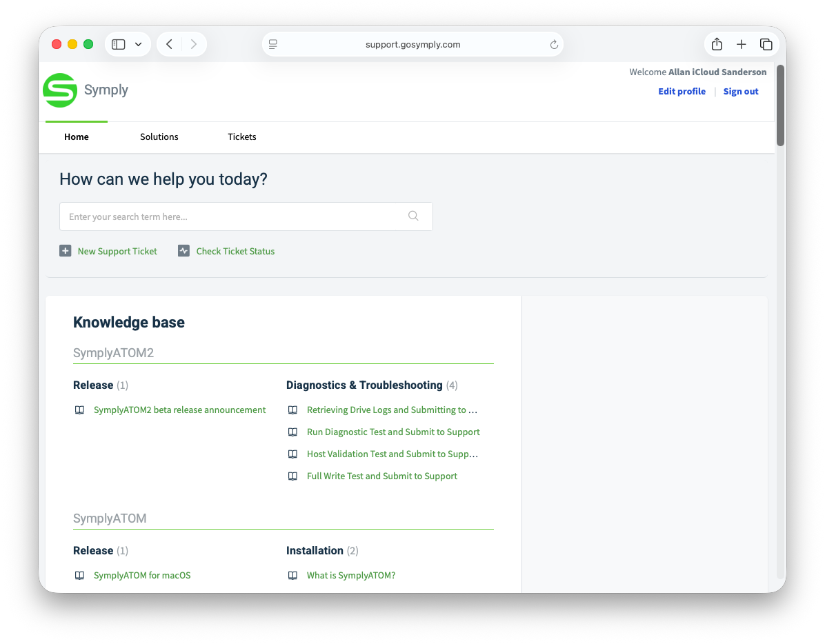Toggle the Safari sidebar icon
The width and height of the screenshot is (825, 644).
(x=119, y=44)
